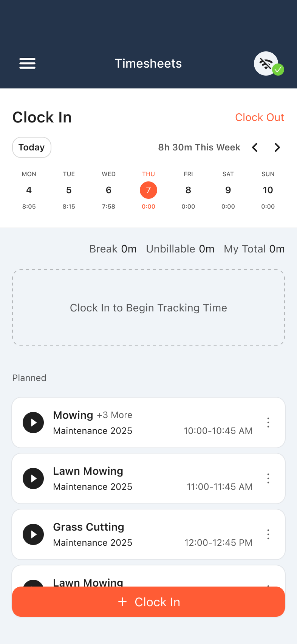Select Saturday 9 in week strip

(228, 190)
